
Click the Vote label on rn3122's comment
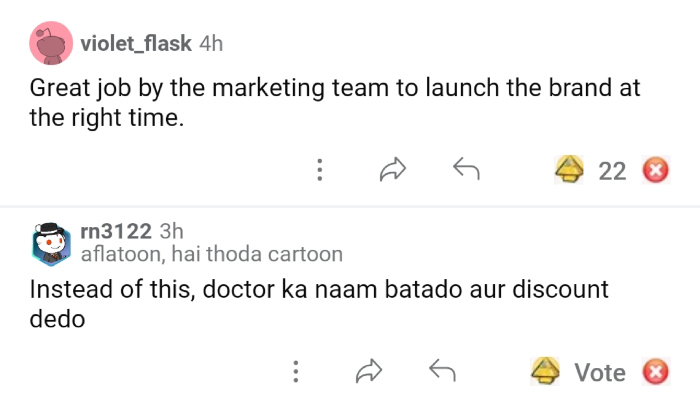point(600,373)
